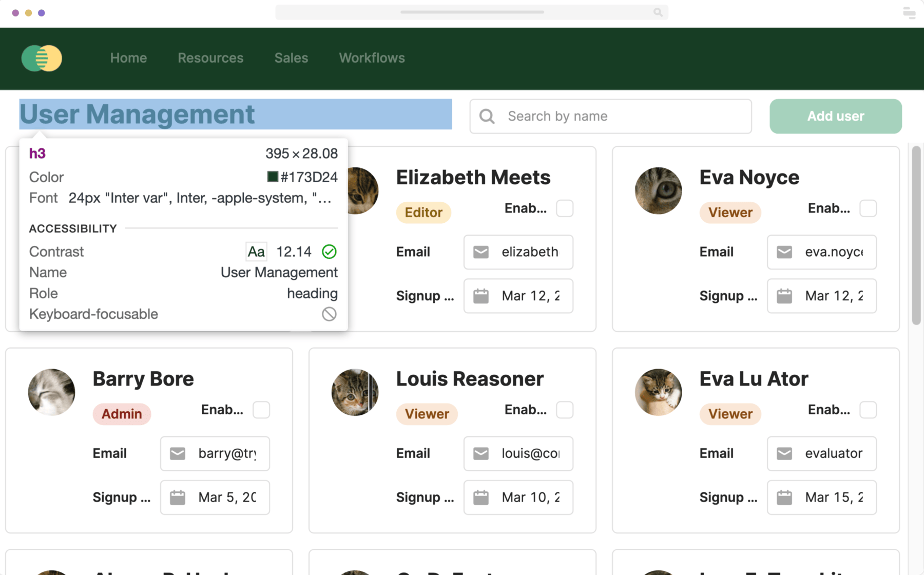
Task: Focus the Search by name field
Action: 610,117
